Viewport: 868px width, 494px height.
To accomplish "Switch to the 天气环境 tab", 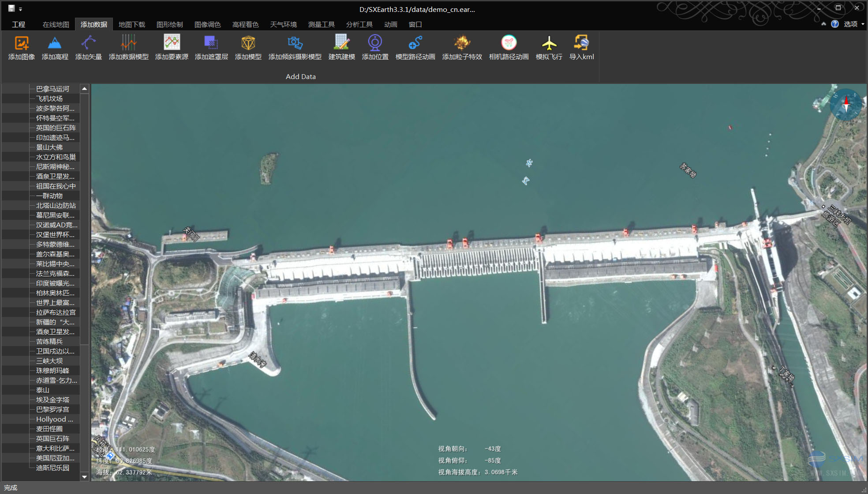I will 284,24.
